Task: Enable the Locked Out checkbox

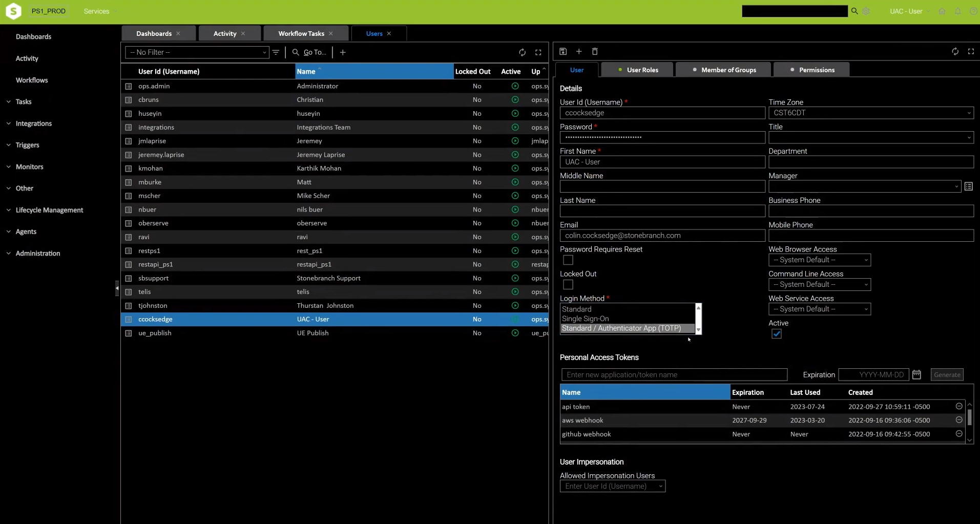Action: 568,285
